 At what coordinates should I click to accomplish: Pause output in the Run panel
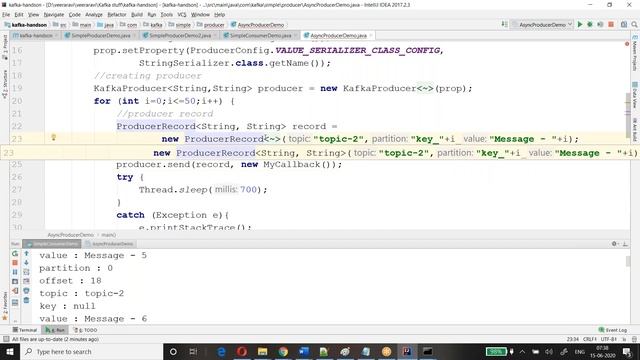tap(15, 272)
